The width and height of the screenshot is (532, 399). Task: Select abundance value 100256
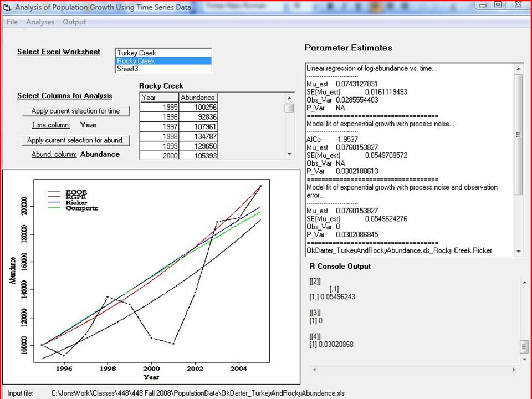[x=198, y=107]
